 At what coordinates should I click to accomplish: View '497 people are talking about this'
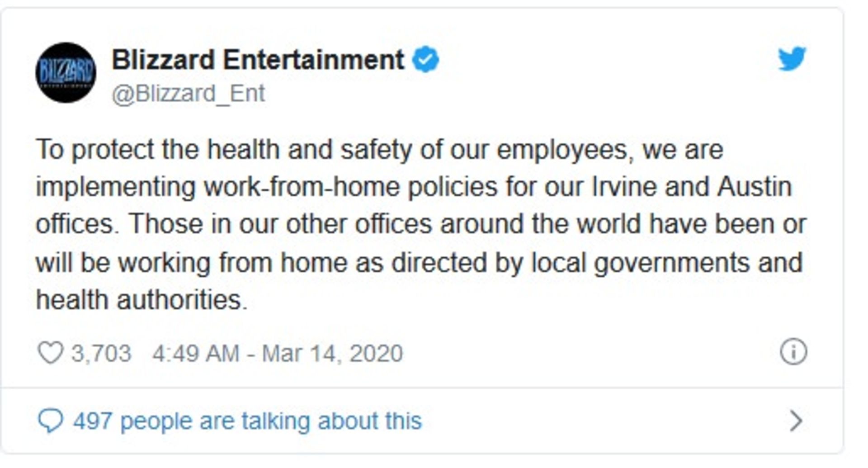pyautogui.click(x=247, y=421)
